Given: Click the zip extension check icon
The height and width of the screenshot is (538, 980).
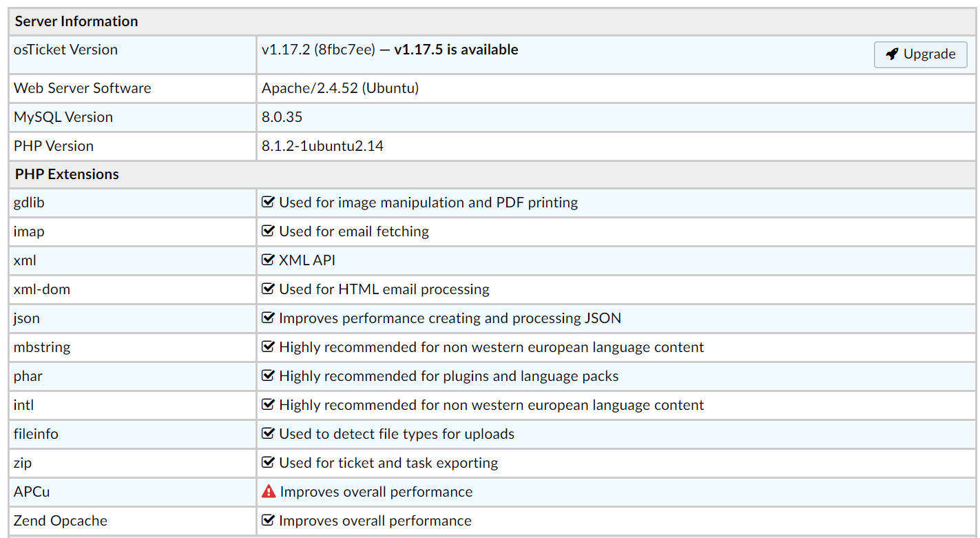Looking at the screenshot, I should coord(269,463).
